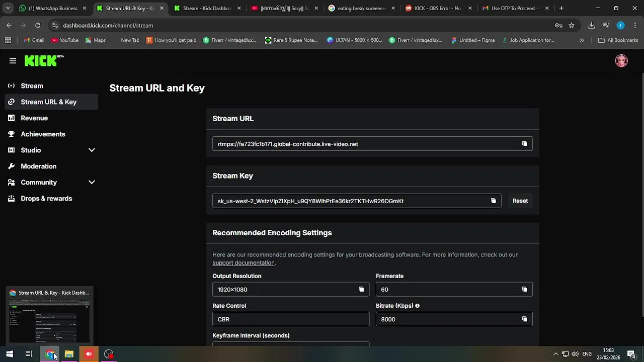Open the profile avatar menu
This screenshot has width=644, height=362.
pos(621,61)
